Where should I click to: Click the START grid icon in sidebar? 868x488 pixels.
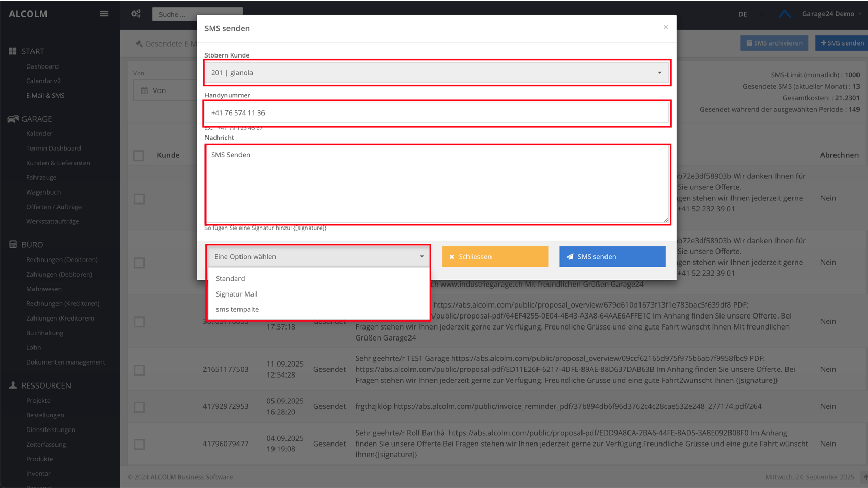coord(13,51)
